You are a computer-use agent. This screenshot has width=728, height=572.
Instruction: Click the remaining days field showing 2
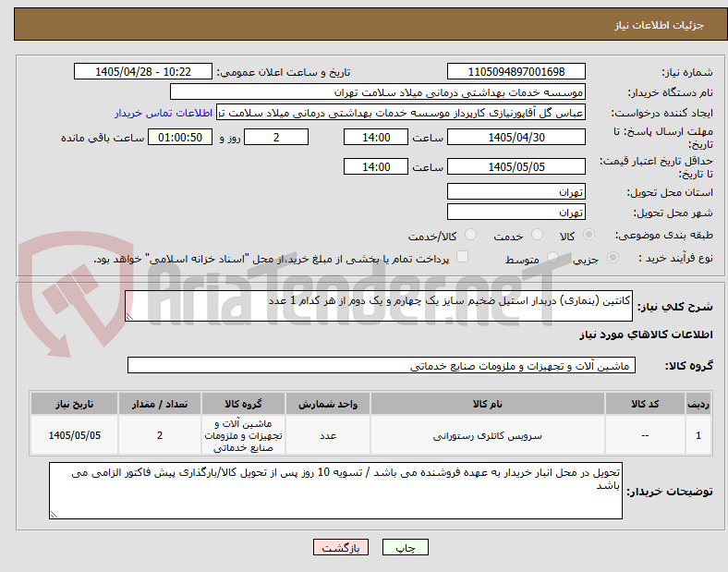[276, 138]
